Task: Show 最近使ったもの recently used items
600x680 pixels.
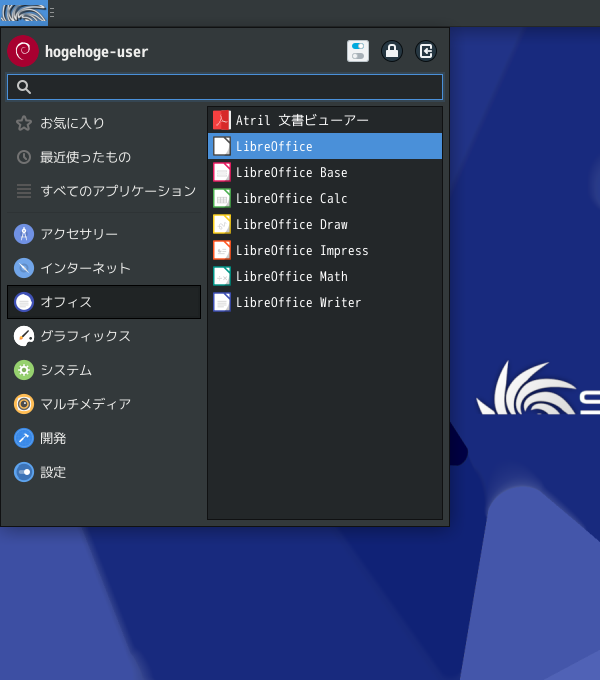Action: point(104,157)
